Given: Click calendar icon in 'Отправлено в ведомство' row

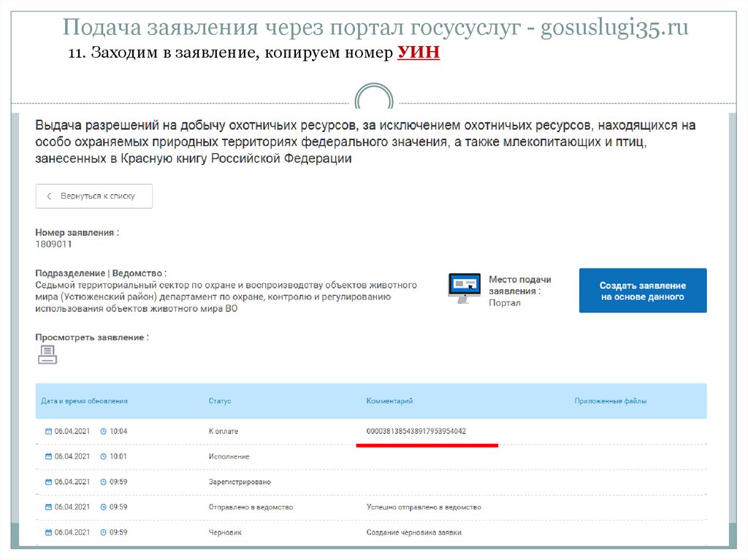Looking at the screenshot, I should (x=48, y=507).
